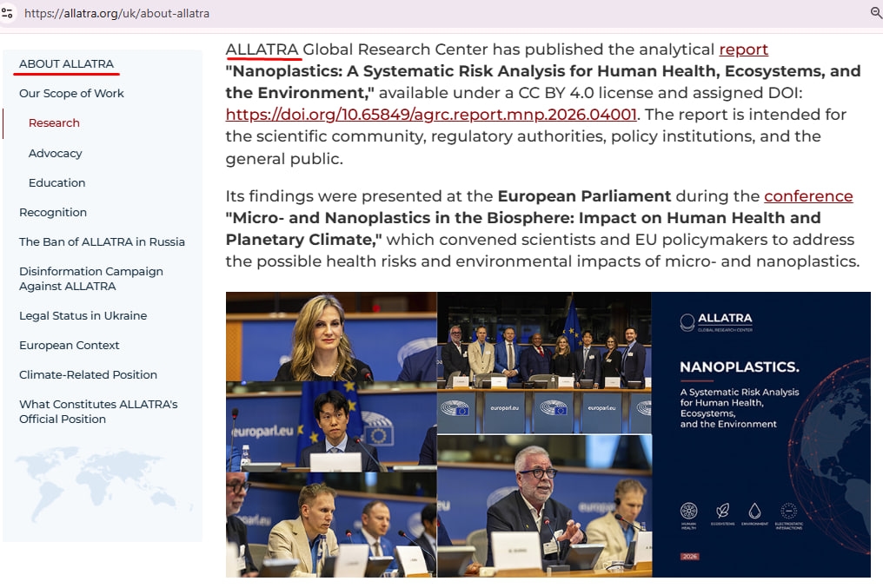Open the Recognition sidebar link

click(x=53, y=212)
